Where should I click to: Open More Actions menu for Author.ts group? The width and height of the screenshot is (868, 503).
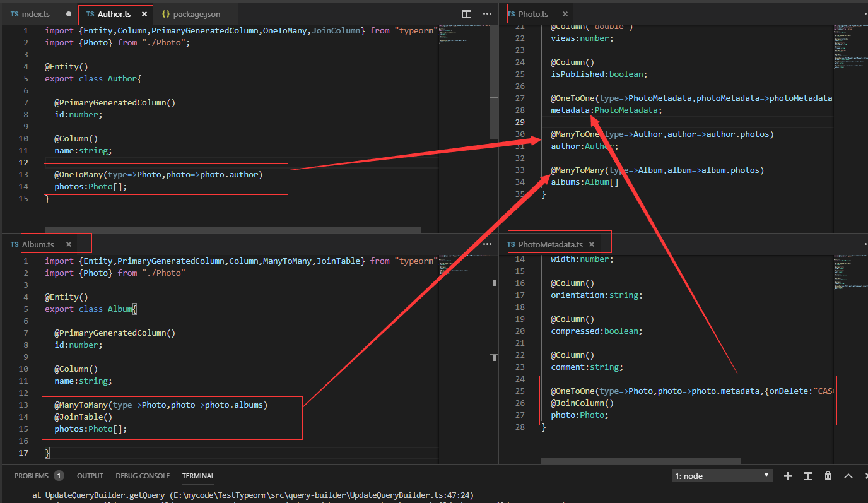click(487, 13)
